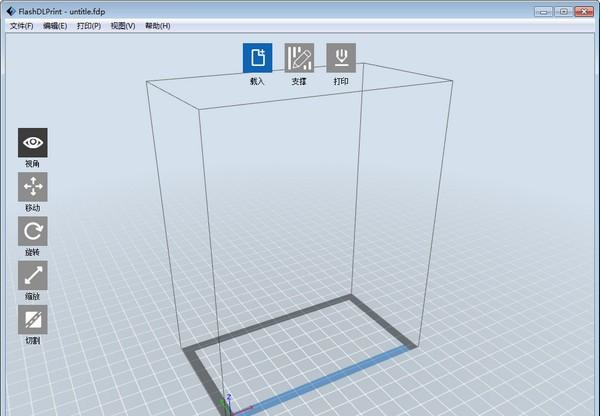Click the FlashDLPrint app icon in title bar
This screenshot has width=600, height=416.
pyautogui.click(x=11, y=11)
